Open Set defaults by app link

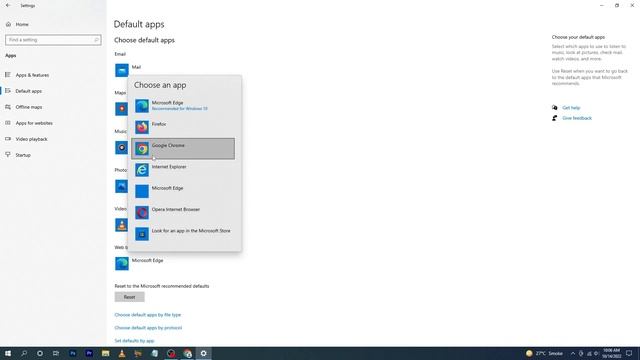[x=134, y=340]
